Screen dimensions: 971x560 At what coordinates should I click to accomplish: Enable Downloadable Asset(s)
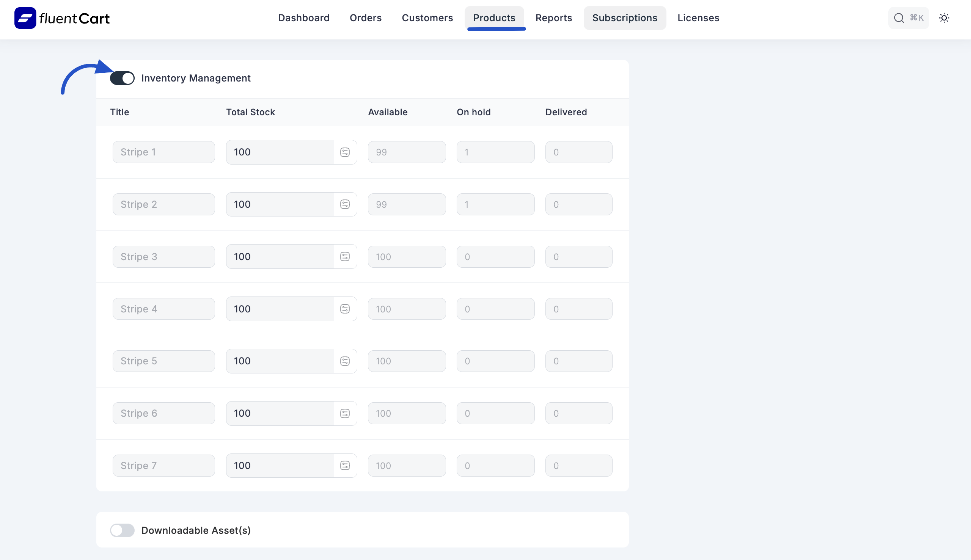point(122,530)
